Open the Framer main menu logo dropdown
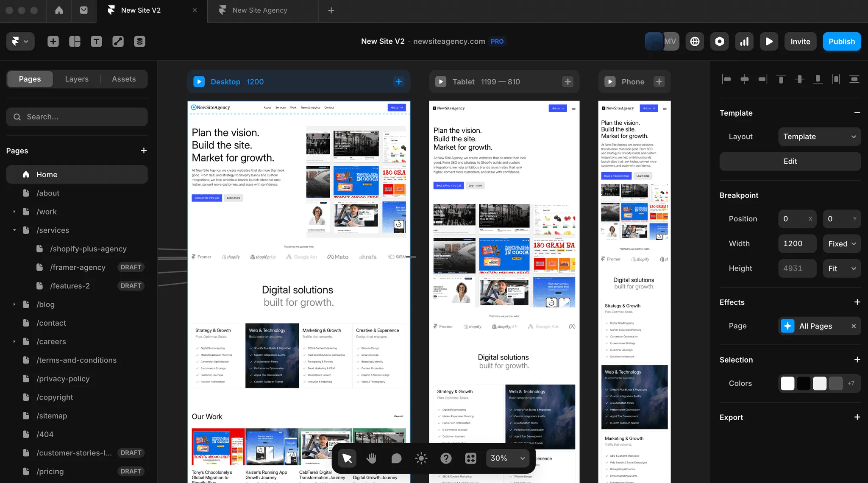This screenshot has height=483, width=868. pyautogui.click(x=20, y=41)
